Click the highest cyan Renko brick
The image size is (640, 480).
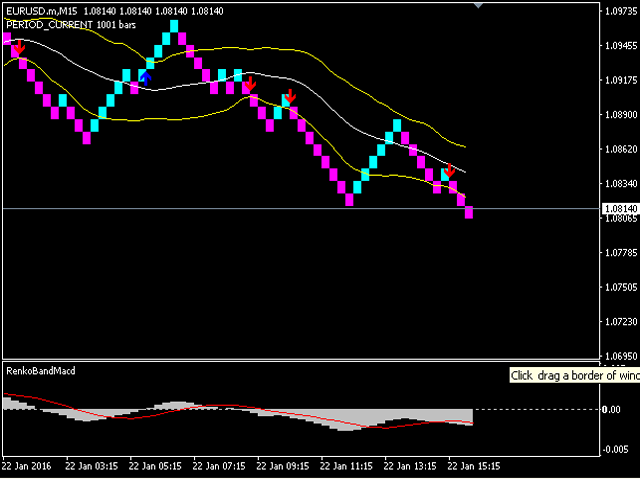[174, 26]
